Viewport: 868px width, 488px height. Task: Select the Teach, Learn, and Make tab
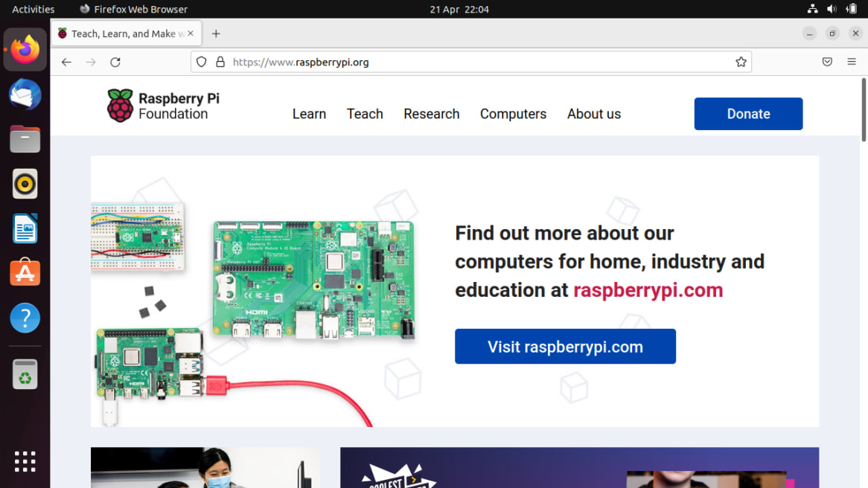pos(127,33)
